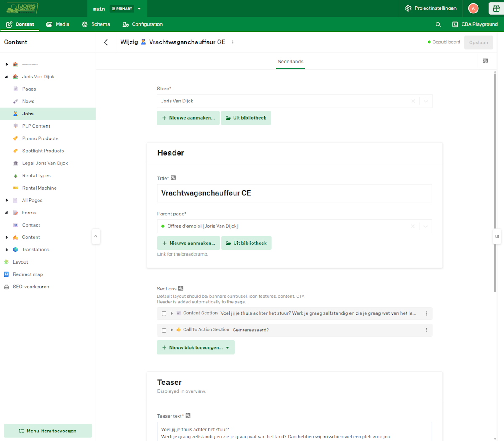Clear the Store field selection
504x441 pixels.
tap(413, 101)
